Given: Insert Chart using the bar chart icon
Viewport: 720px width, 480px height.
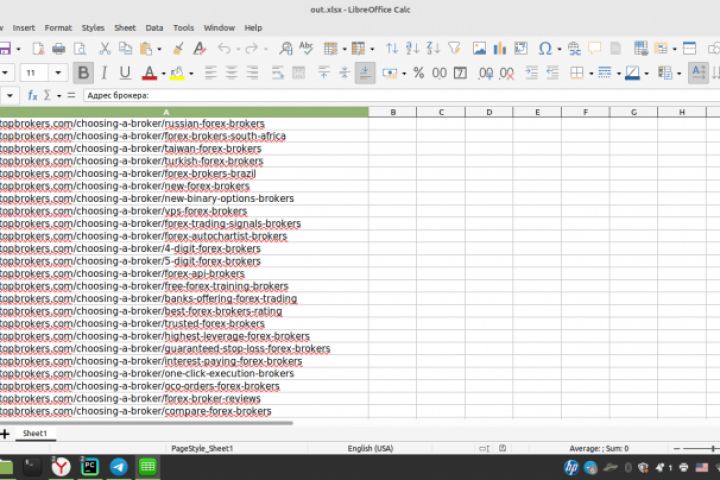Looking at the screenshot, I should coord(500,48).
